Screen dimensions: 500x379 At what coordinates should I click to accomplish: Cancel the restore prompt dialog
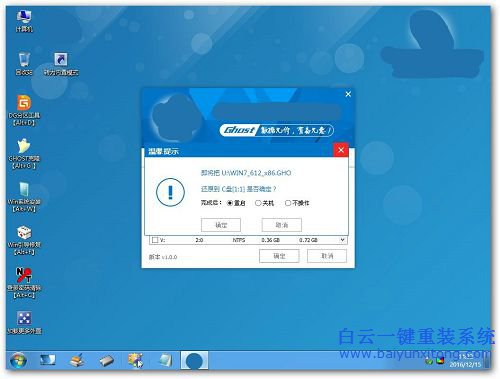[282, 225]
